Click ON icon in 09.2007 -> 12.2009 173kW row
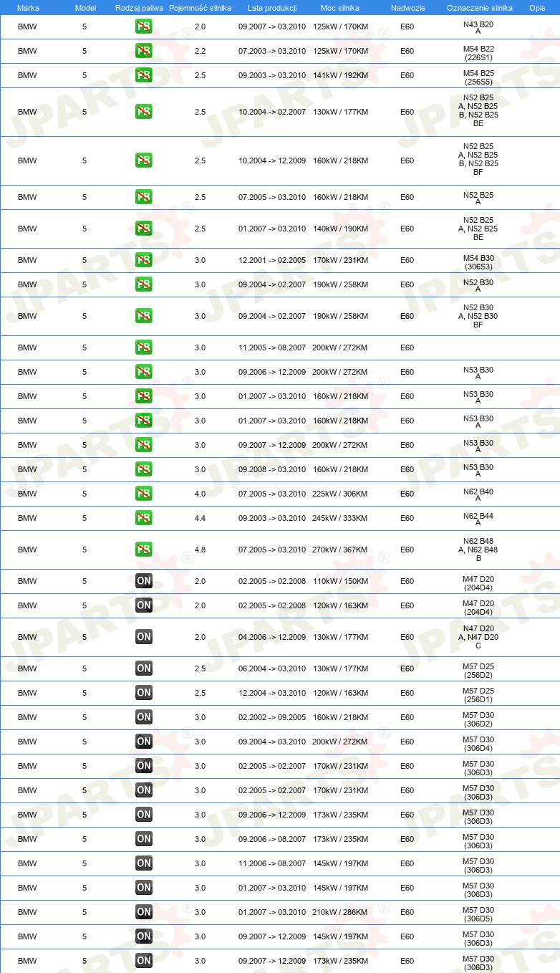The width and height of the screenshot is (560, 973). [x=144, y=961]
